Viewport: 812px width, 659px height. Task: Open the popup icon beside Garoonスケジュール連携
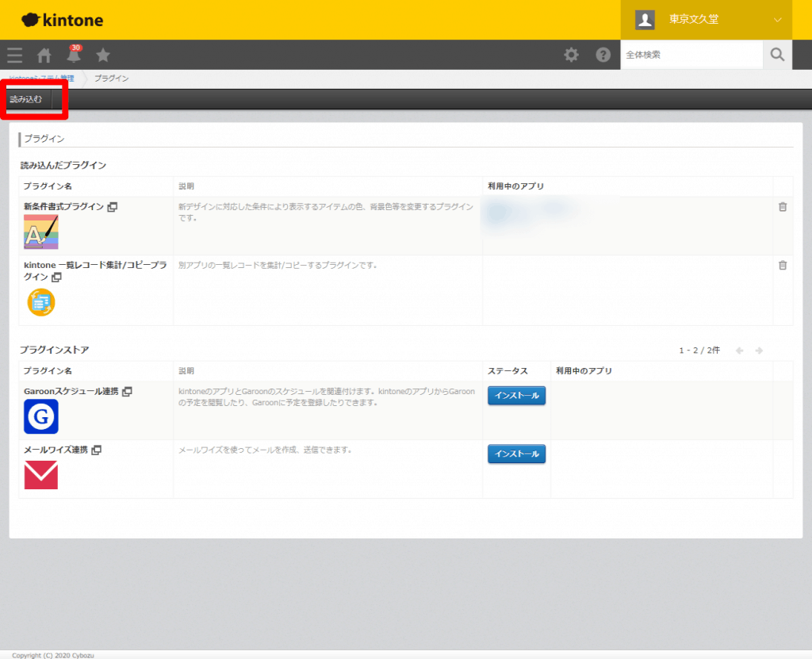pyautogui.click(x=127, y=392)
